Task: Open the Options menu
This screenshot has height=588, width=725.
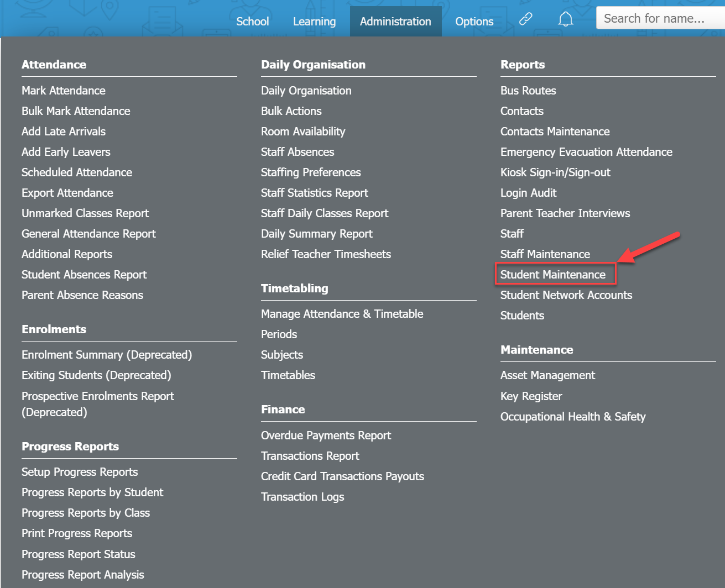Action: click(x=474, y=22)
